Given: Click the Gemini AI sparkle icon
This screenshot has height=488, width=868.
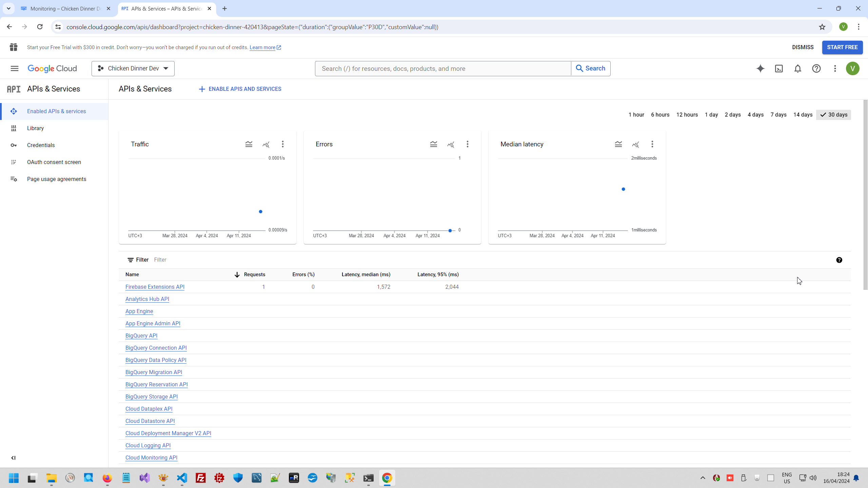Looking at the screenshot, I should click(760, 68).
